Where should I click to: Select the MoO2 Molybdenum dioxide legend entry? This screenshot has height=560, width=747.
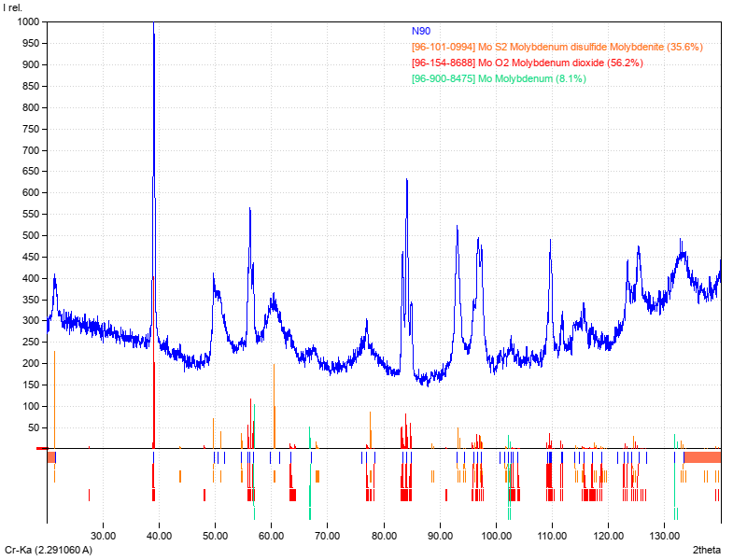pyautogui.click(x=527, y=63)
